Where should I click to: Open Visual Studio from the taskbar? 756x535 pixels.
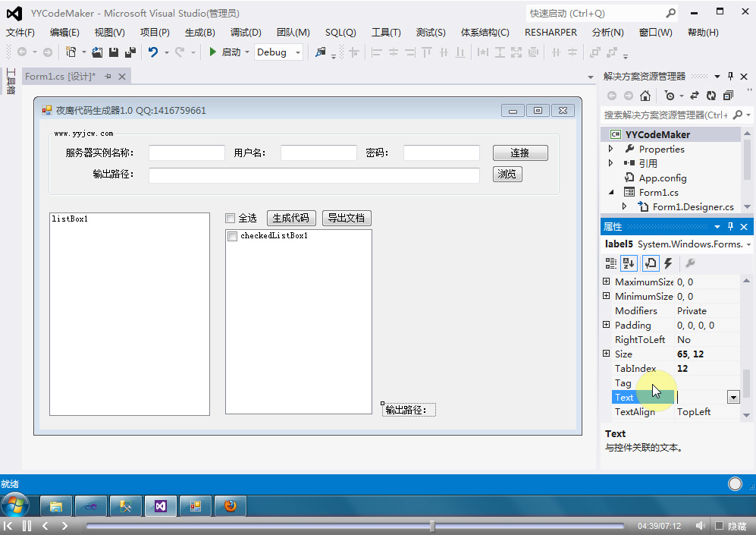click(x=161, y=506)
